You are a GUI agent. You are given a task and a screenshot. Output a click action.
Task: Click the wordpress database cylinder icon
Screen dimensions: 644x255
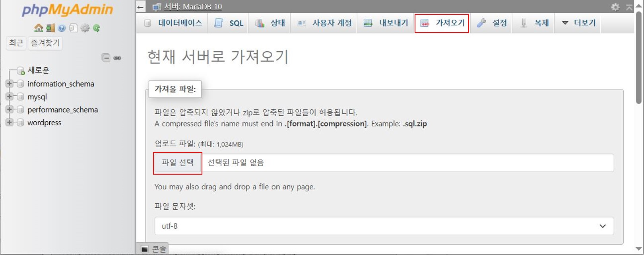click(x=20, y=123)
